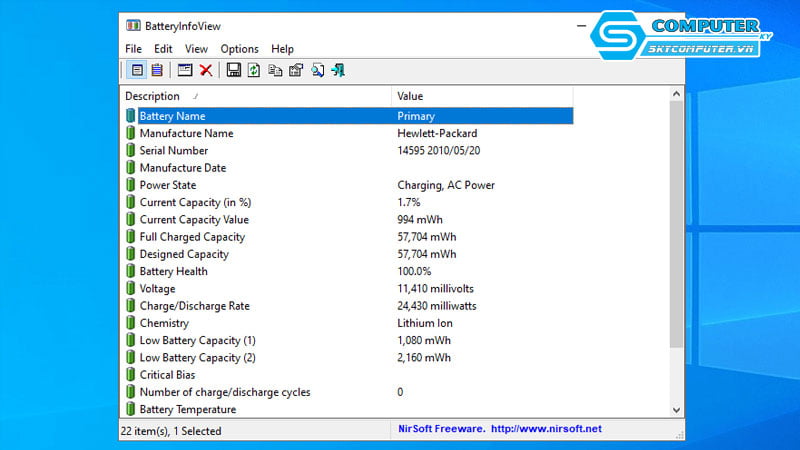Open the Properties toolbar icon

click(296, 70)
